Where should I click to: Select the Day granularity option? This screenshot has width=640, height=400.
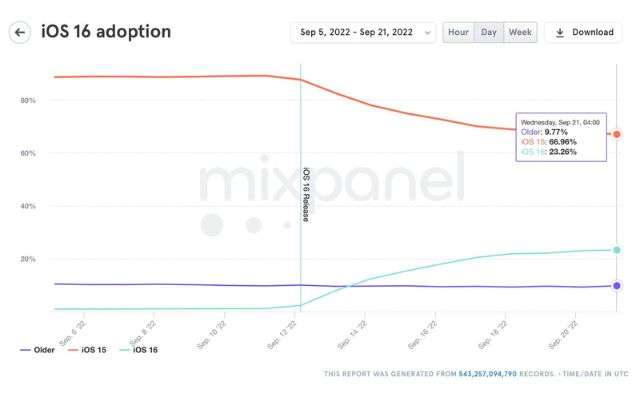click(489, 32)
